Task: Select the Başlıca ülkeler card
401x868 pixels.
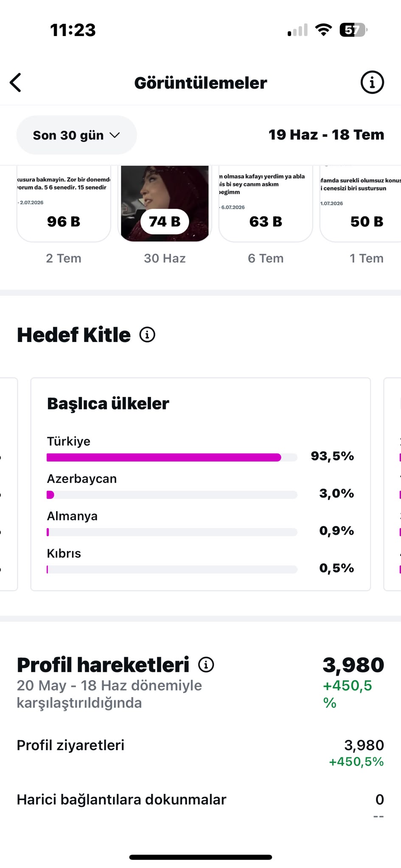Action: pos(201,484)
